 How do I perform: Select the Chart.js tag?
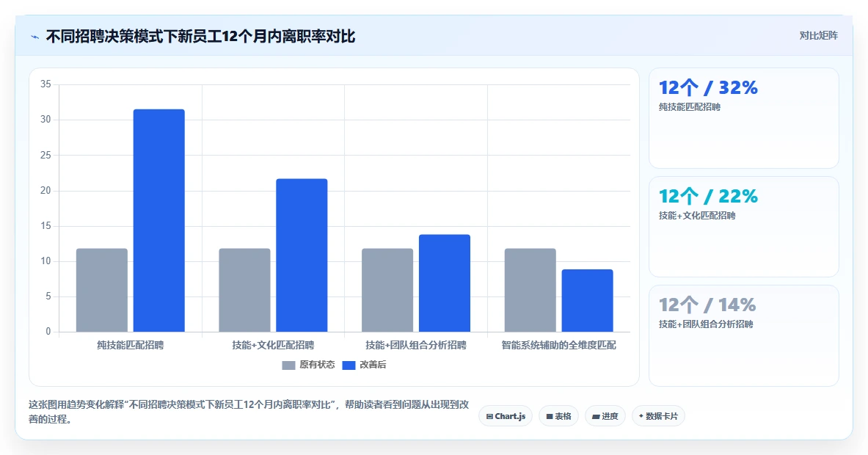click(x=506, y=416)
